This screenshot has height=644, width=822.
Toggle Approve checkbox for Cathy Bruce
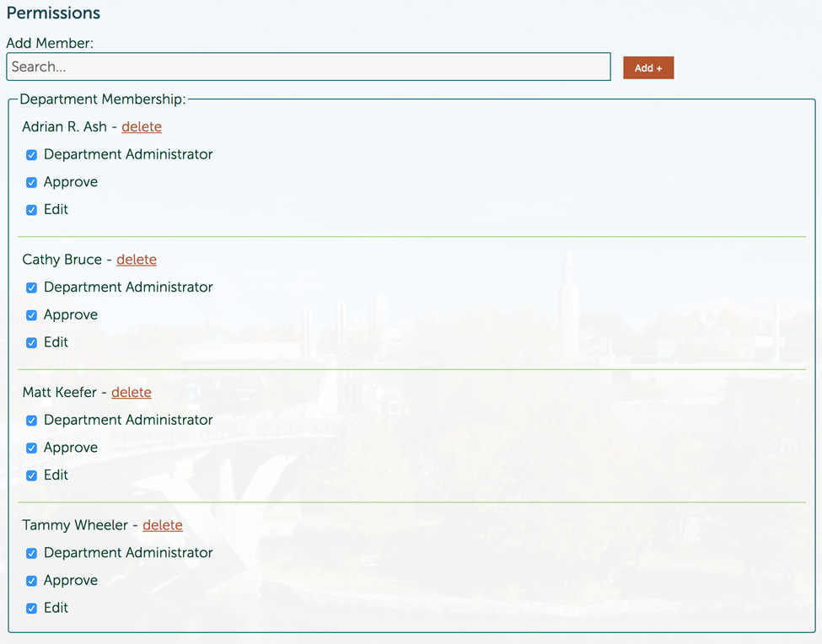pos(31,315)
